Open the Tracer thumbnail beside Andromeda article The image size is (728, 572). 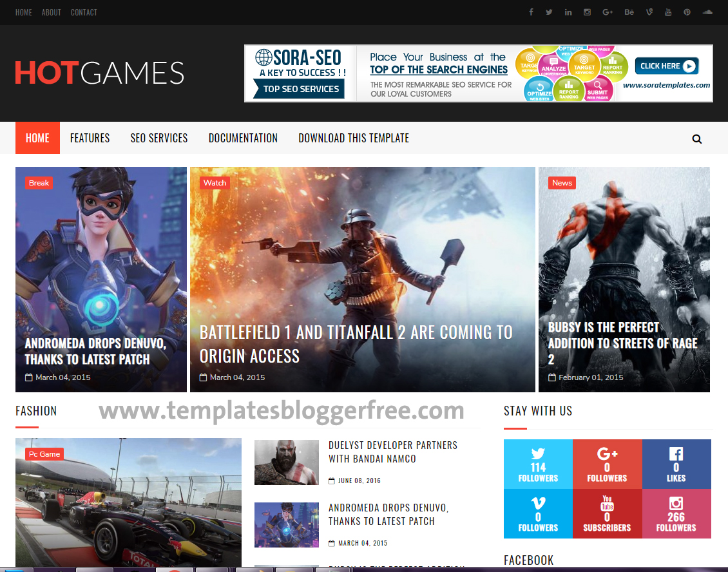pyautogui.click(x=287, y=525)
